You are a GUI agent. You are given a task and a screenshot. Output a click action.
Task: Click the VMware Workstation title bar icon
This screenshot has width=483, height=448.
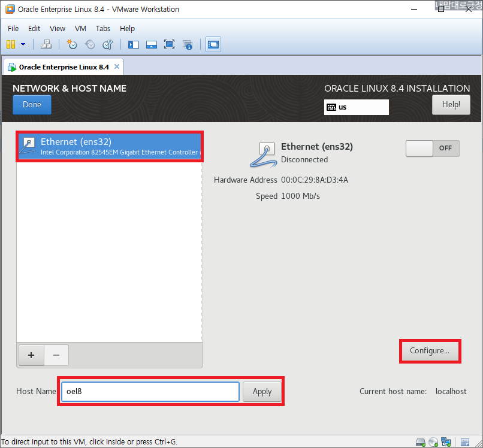pyautogui.click(x=10, y=9)
